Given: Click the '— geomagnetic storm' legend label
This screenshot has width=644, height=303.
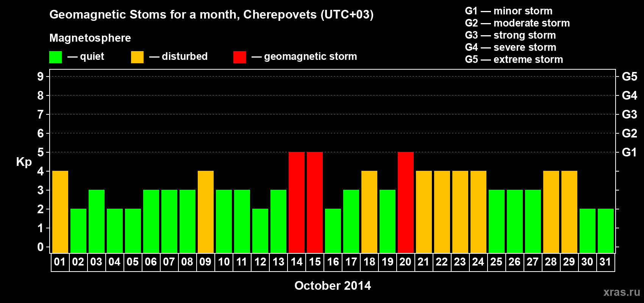Looking at the screenshot, I should tap(304, 57).
